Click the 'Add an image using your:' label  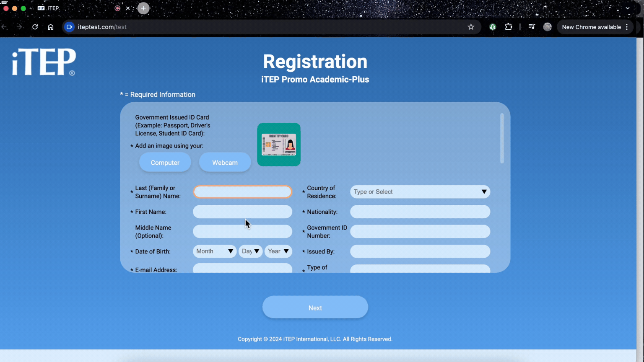click(x=169, y=146)
